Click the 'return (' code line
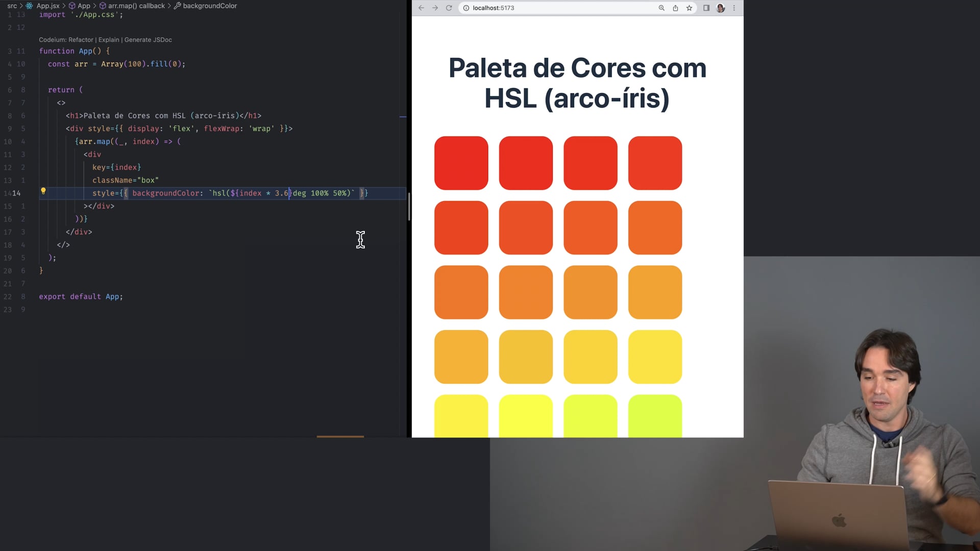This screenshot has height=551, width=980. coord(65,90)
